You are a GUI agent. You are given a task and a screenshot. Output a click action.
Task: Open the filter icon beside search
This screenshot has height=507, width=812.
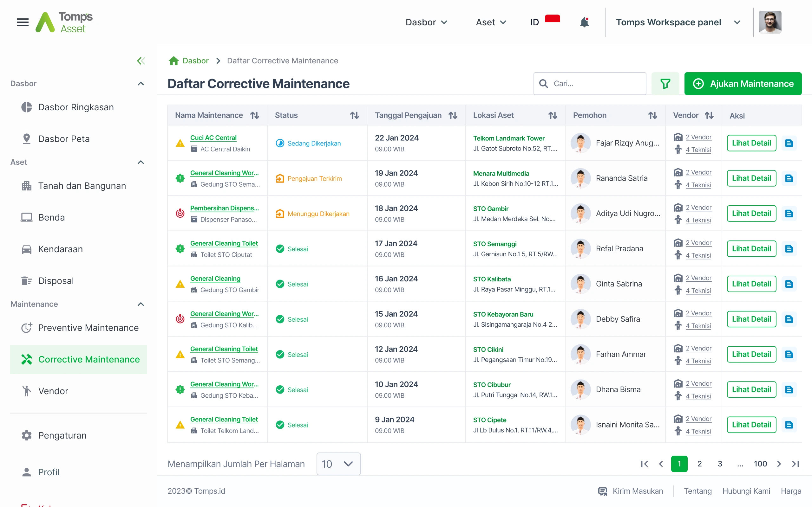[x=665, y=83]
